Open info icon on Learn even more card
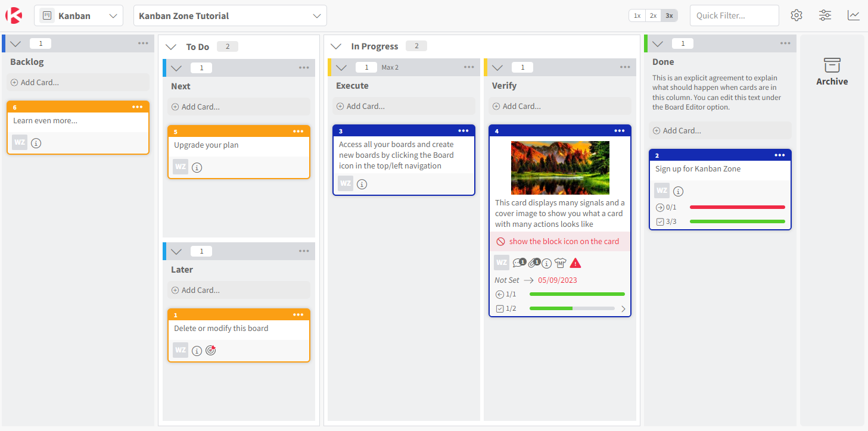This screenshot has height=431, width=868. tap(36, 143)
